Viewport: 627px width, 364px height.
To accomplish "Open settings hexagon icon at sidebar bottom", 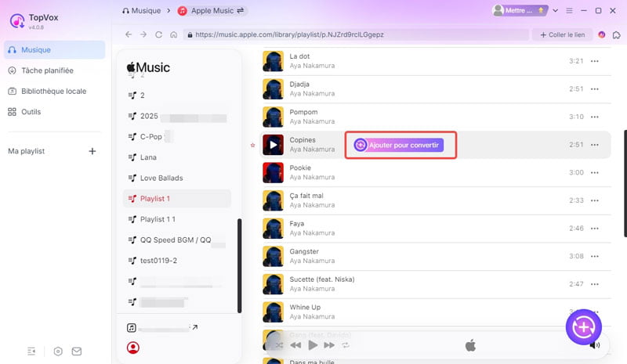I will [58, 351].
